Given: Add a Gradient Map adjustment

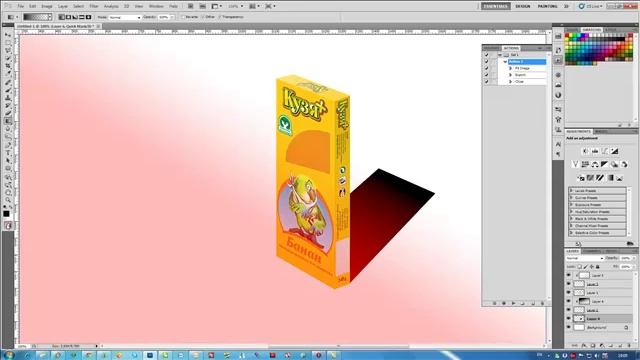Looking at the screenshot, I should [x=610, y=178].
